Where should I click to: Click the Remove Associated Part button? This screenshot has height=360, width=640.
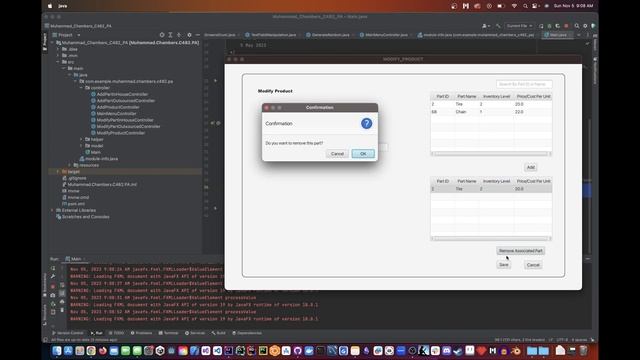point(520,251)
